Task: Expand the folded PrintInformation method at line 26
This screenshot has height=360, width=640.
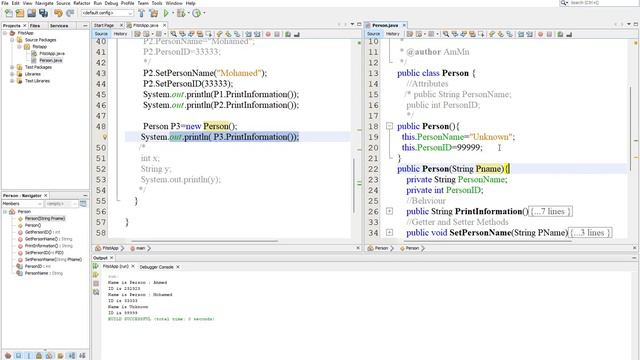Action: tap(389, 211)
